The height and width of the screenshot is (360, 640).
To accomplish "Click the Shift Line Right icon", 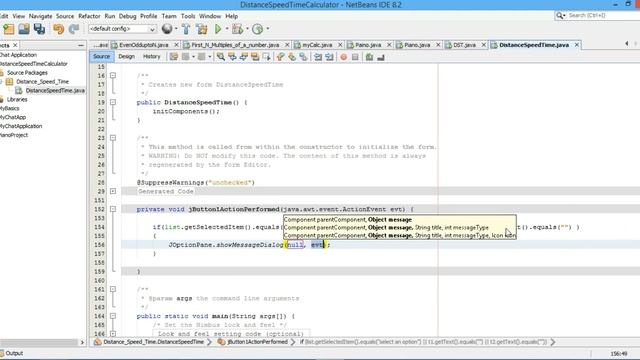I will pyautogui.click(x=329, y=57).
